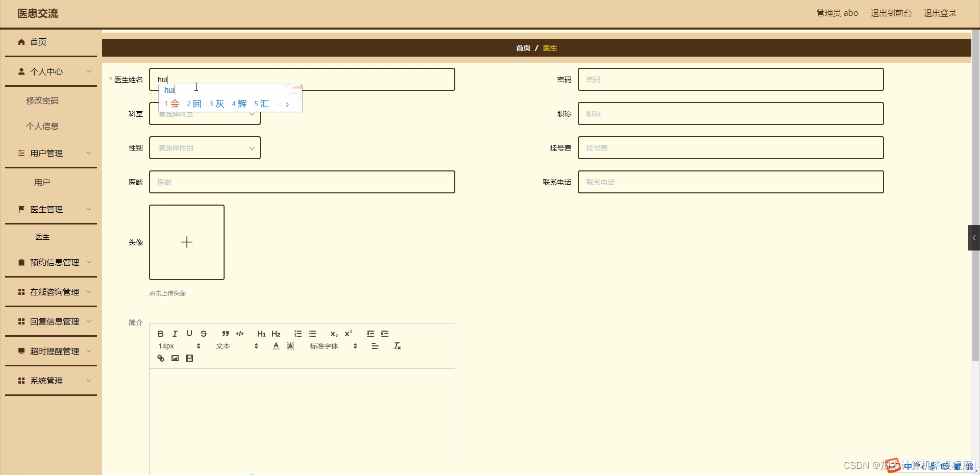Apply superscript formatting
980x475 pixels.
[349, 334]
